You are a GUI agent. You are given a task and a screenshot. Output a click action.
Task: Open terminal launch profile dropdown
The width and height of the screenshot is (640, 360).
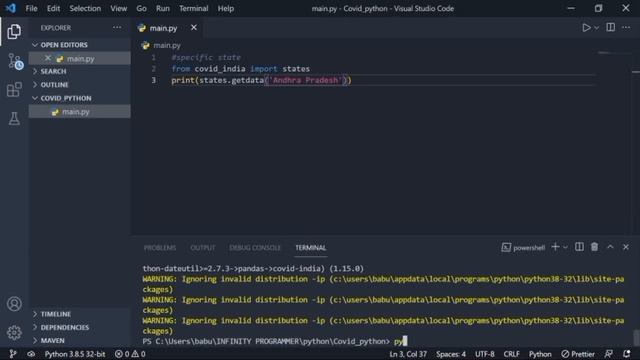(565, 247)
